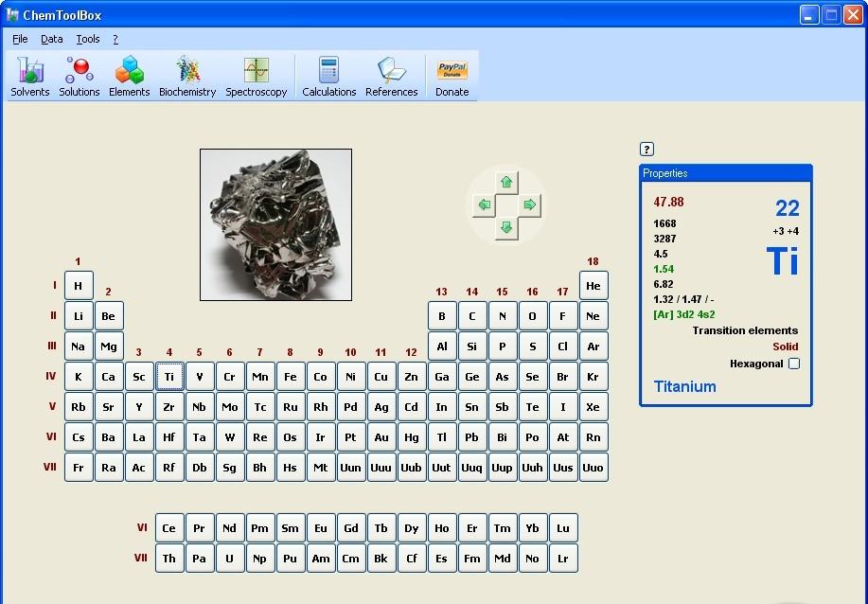The height and width of the screenshot is (604, 868).
Task: Click the help question mark button
Action: pos(647,149)
